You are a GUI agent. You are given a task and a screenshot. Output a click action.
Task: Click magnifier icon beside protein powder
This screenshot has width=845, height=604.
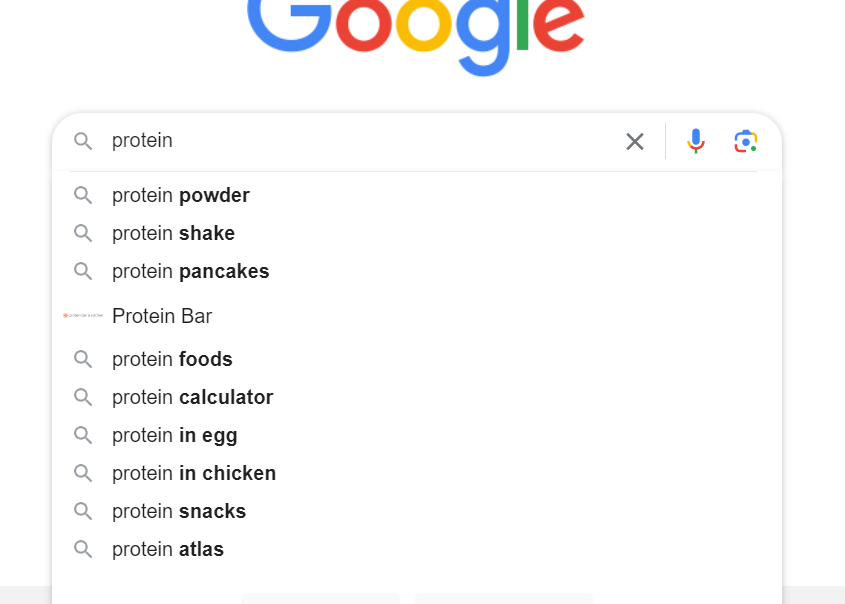83,195
